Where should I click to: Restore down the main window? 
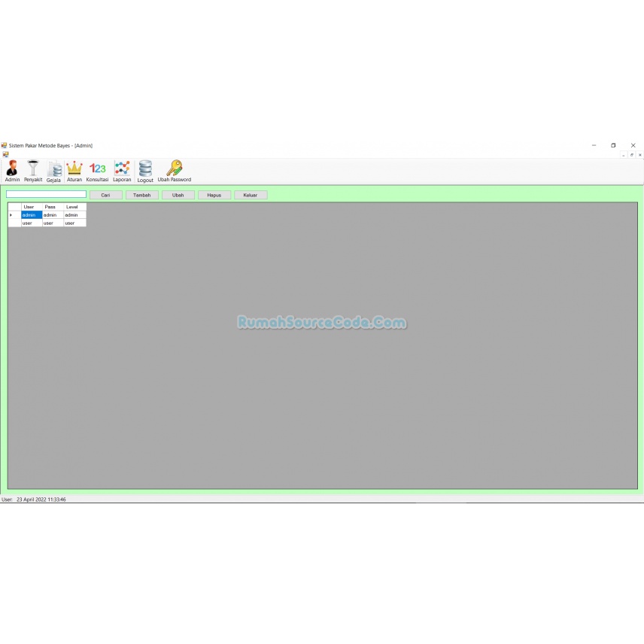pyautogui.click(x=613, y=145)
